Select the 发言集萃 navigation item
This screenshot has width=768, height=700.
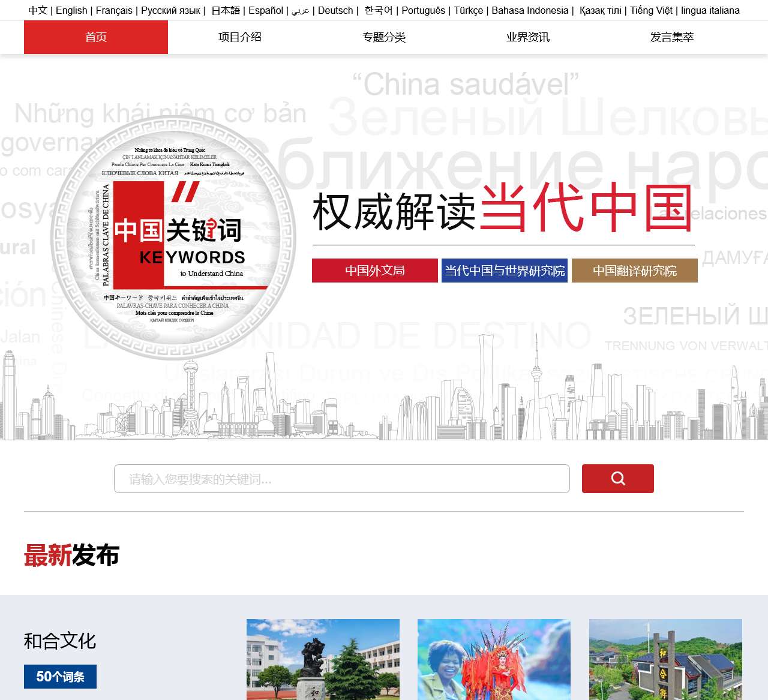click(x=672, y=37)
